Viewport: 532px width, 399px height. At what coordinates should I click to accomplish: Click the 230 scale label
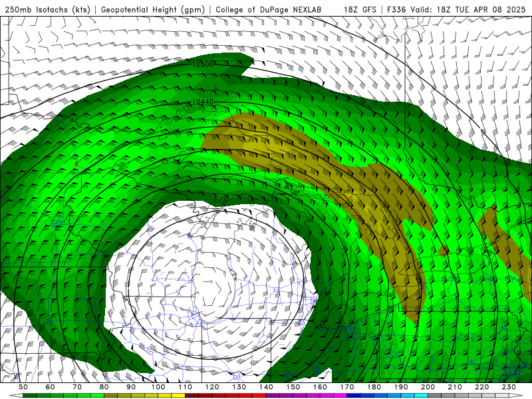click(509, 387)
